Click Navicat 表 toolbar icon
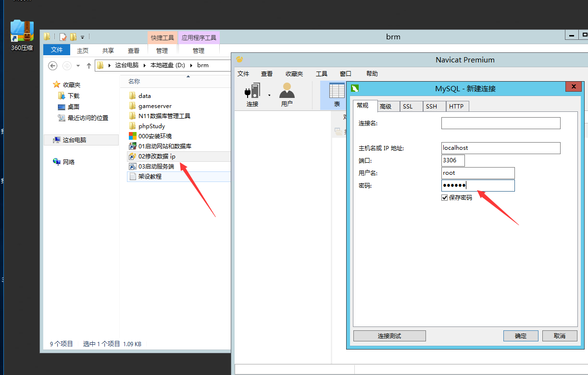 pos(337,95)
